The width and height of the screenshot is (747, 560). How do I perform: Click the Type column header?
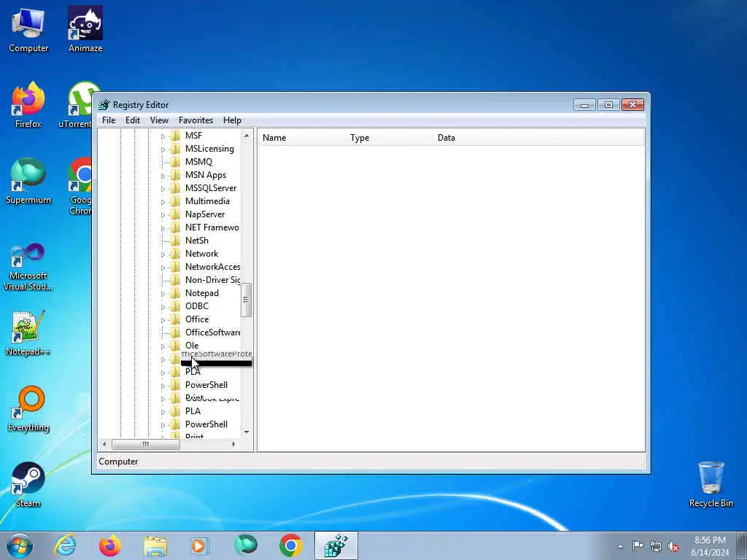tap(390, 138)
